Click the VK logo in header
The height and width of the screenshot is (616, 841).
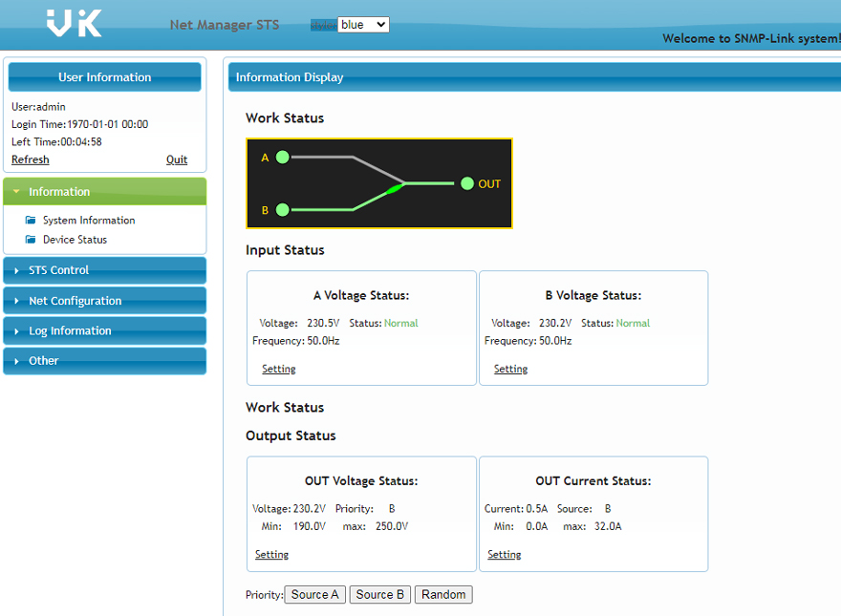[x=75, y=23]
